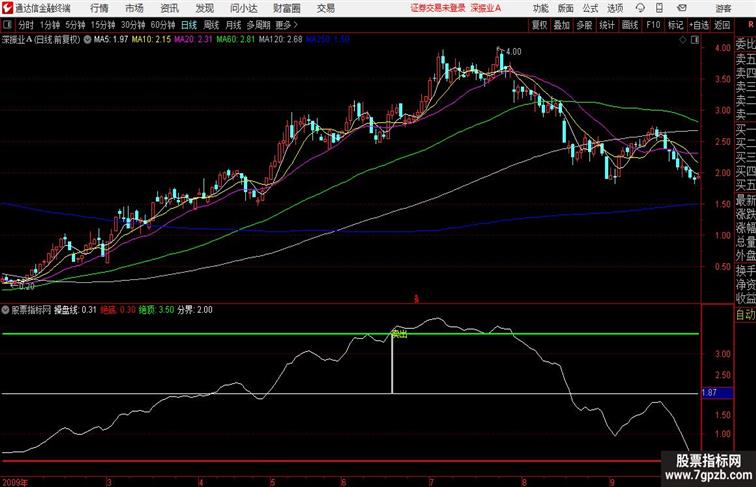This screenshot has width=756, height=487.
Task: Open the 选项 menu
Action: coord(615,8)
